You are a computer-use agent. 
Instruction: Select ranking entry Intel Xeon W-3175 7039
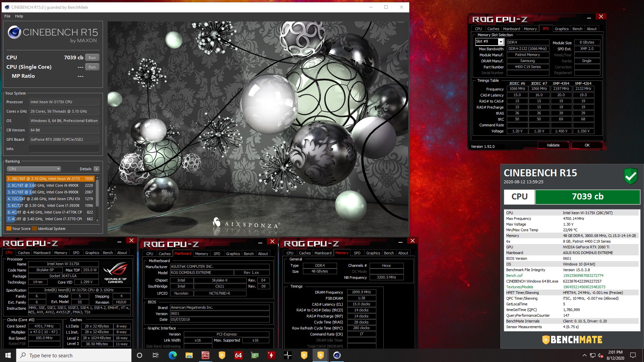(50, 179)
